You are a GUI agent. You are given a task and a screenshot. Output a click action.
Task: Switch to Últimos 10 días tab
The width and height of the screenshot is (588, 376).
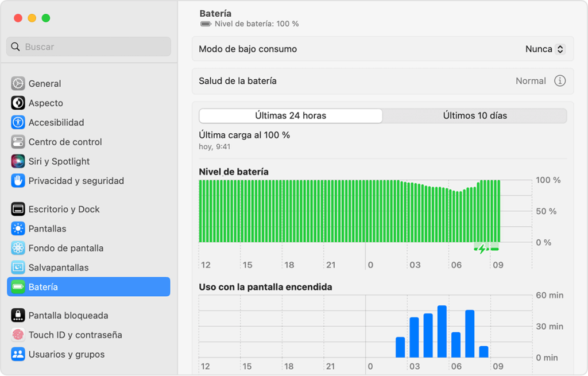[x=475, y=116]
